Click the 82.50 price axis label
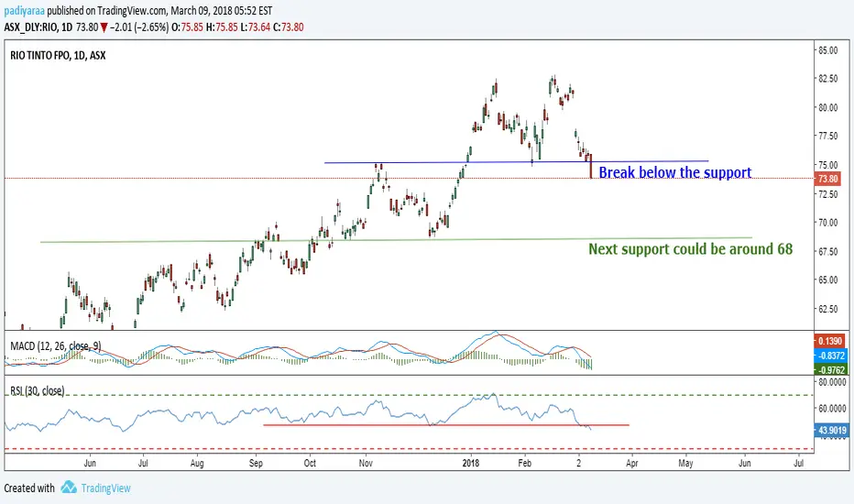The image size is (854, 504). 827,79
